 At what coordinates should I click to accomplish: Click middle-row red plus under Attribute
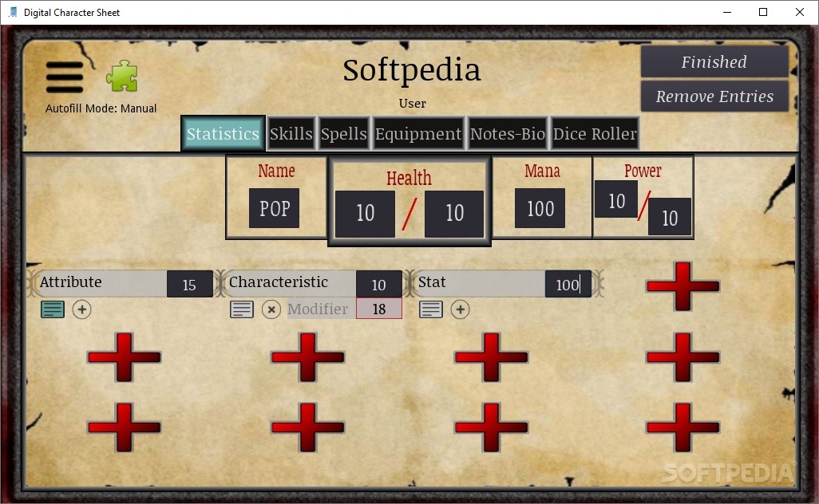(x=125, y=357)
